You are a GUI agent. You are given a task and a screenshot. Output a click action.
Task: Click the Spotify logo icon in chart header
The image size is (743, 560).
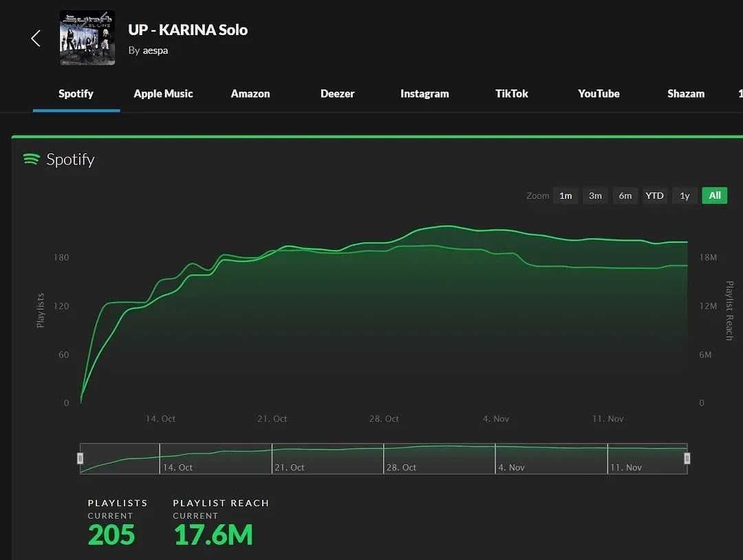31,159
